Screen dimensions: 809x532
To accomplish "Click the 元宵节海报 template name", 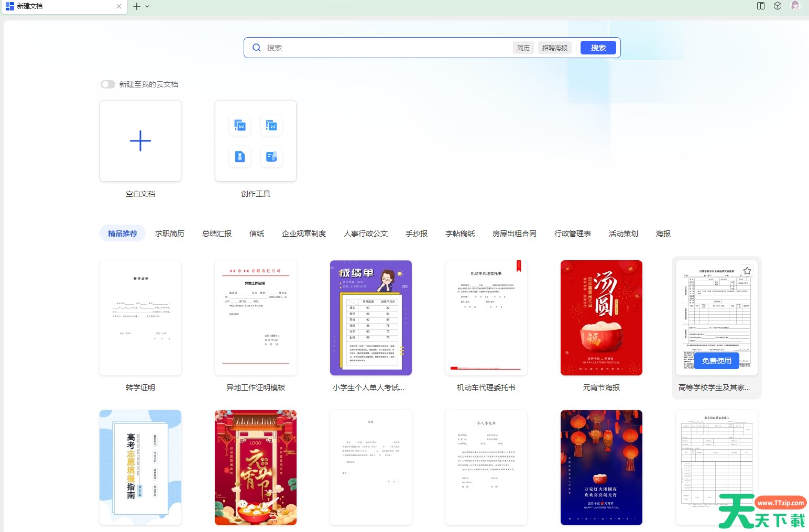I will 602,387.
